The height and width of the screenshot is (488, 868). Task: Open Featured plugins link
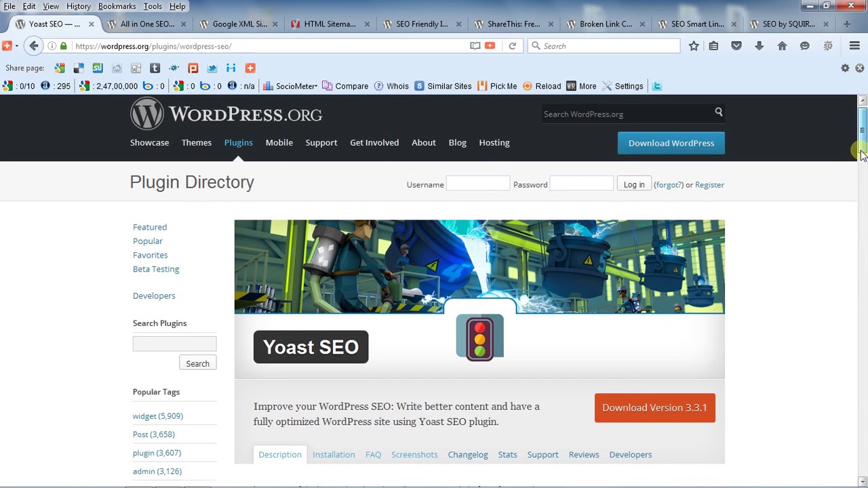[150, 227]
